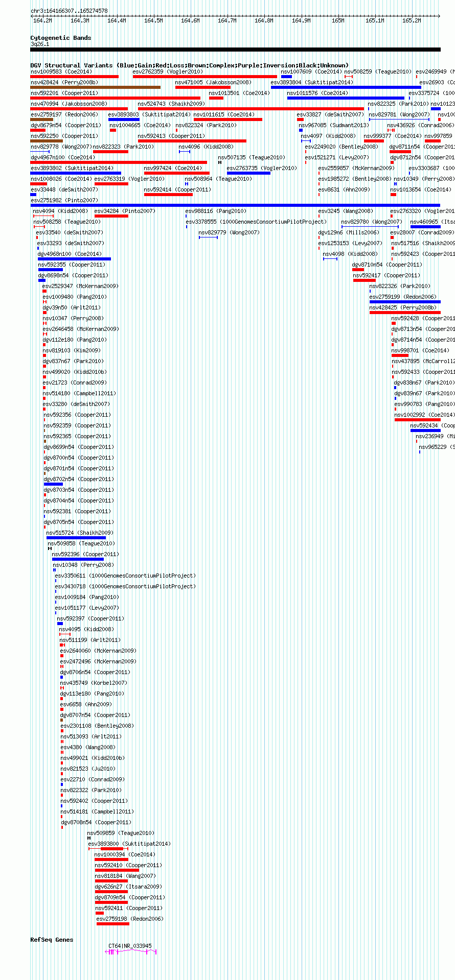Open esv2759198 (Redon2006) variant
This screenshot has height=980, width=455.
coord(130,919)
